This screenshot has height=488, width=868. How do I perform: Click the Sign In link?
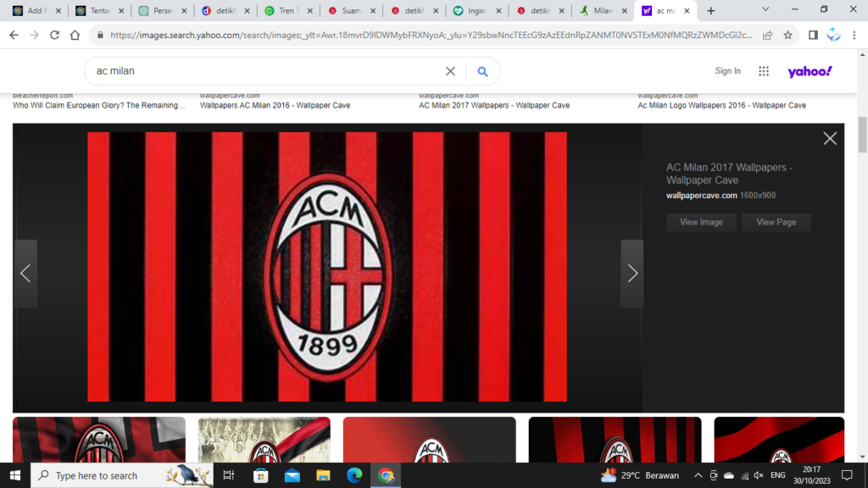click(x=727, y=71)
